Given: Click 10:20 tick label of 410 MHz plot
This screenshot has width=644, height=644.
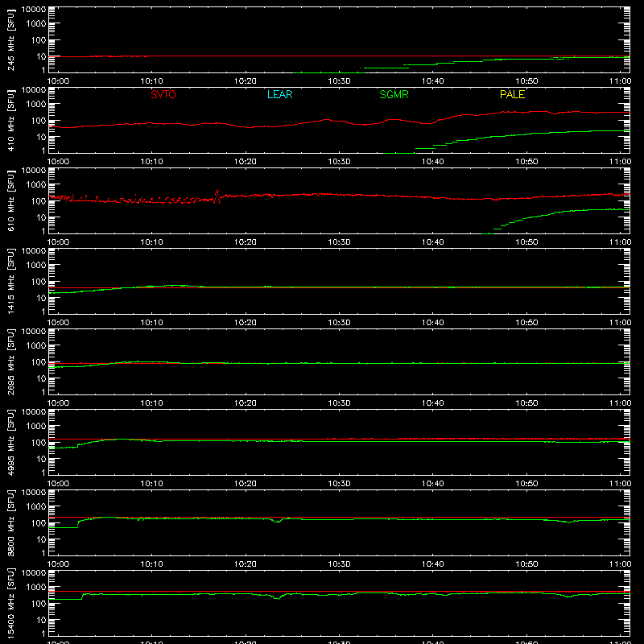Looking at the screenshot, I should point(246,162).
